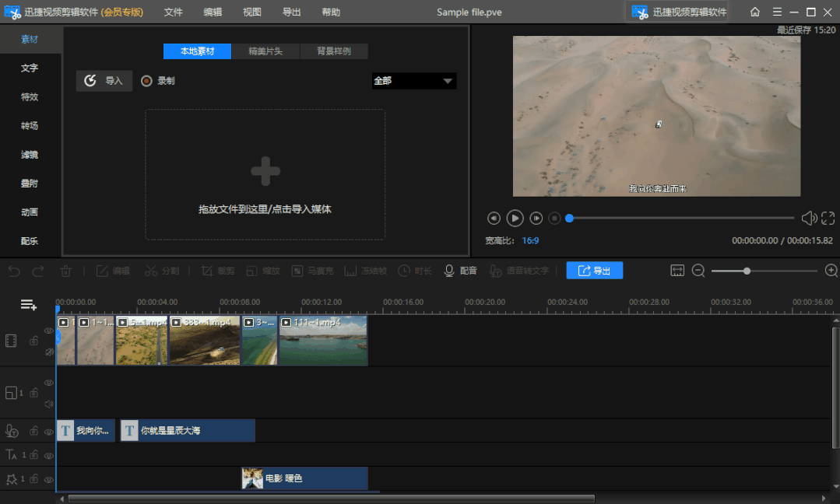Click the 导入 import button

pyautogui.click(x=104, y=81)
